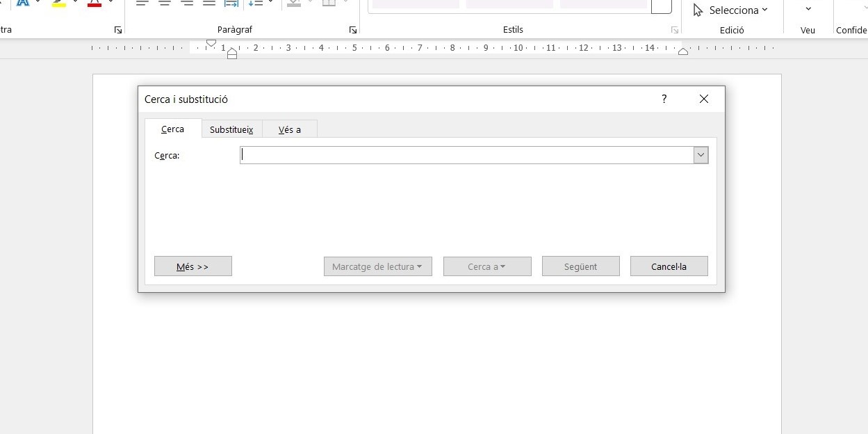Click the Cancel·la button
This screenshot has width=868, height=434.
click(x=669, y=266)
